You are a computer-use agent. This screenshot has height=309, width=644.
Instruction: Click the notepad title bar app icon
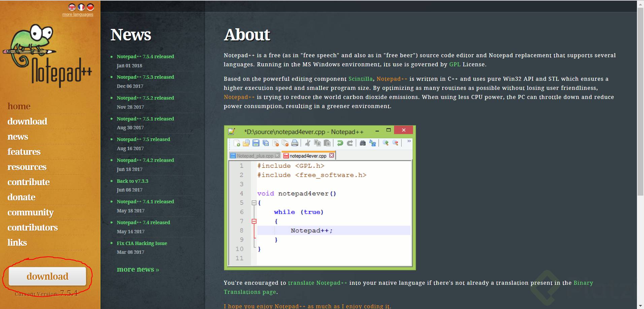[232, 131]
